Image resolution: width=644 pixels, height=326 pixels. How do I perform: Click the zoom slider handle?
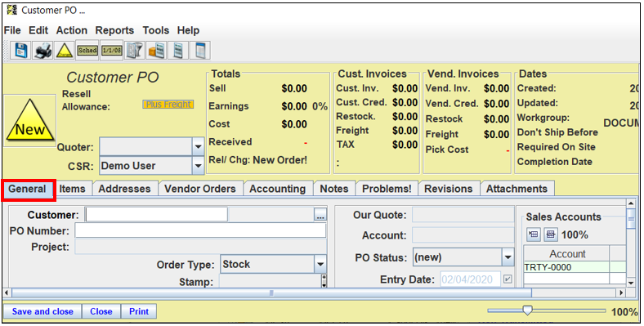pos(527,310)
